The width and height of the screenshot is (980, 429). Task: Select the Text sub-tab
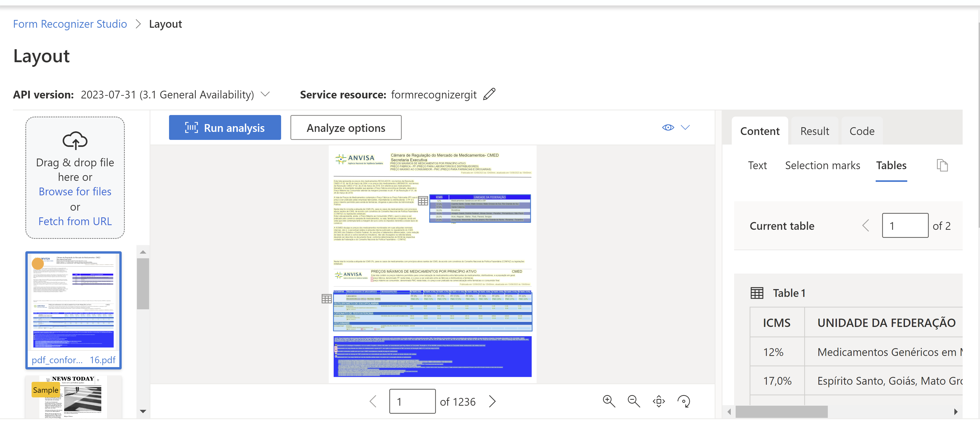pos(757,166)
